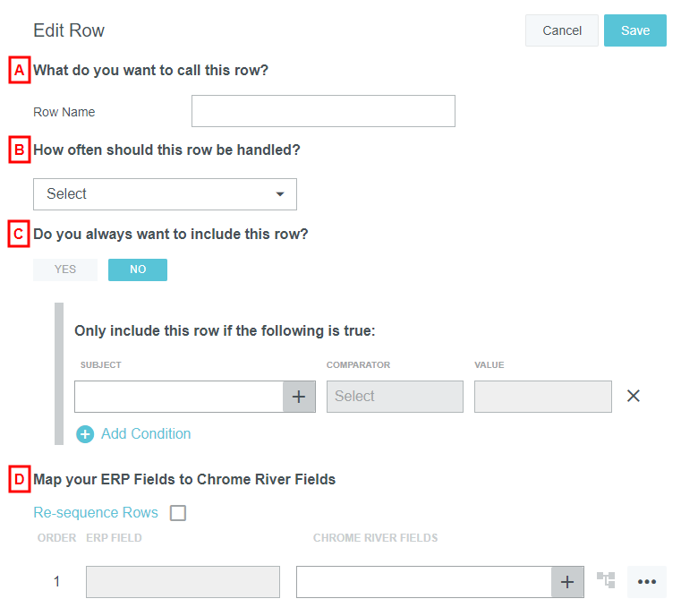
Task: Open the three-dots more options menu
Action: pyautogui.click(x=647, y=582)
